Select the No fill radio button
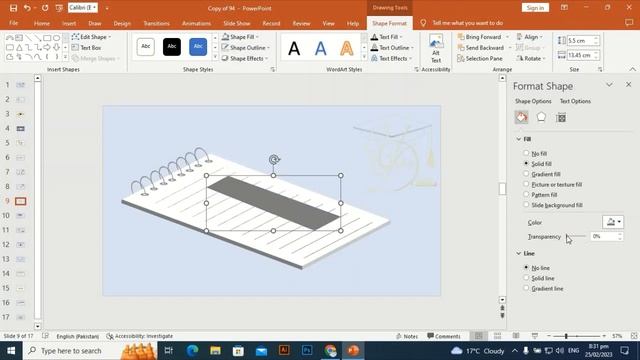Viewport: 640px width, 360px height. click(526, 153)
